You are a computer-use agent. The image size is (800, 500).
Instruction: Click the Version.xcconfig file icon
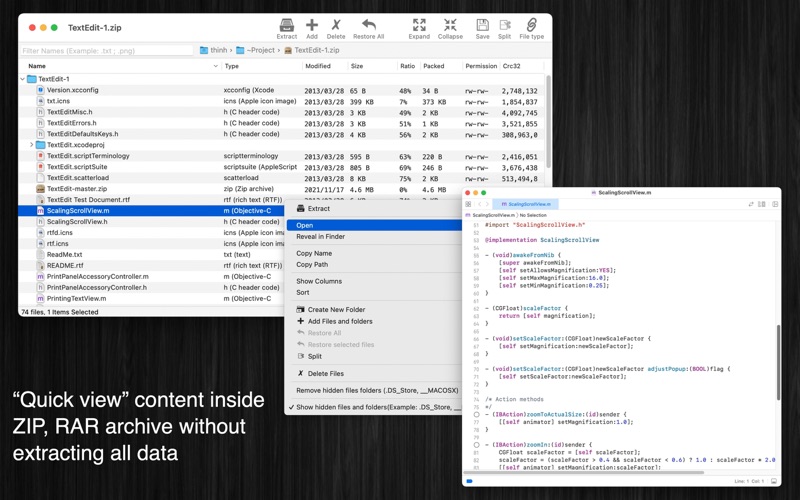41,90
